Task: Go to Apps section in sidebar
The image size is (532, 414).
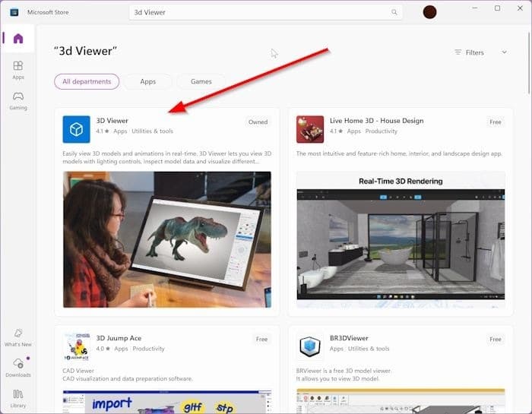Action: (17, 70)
